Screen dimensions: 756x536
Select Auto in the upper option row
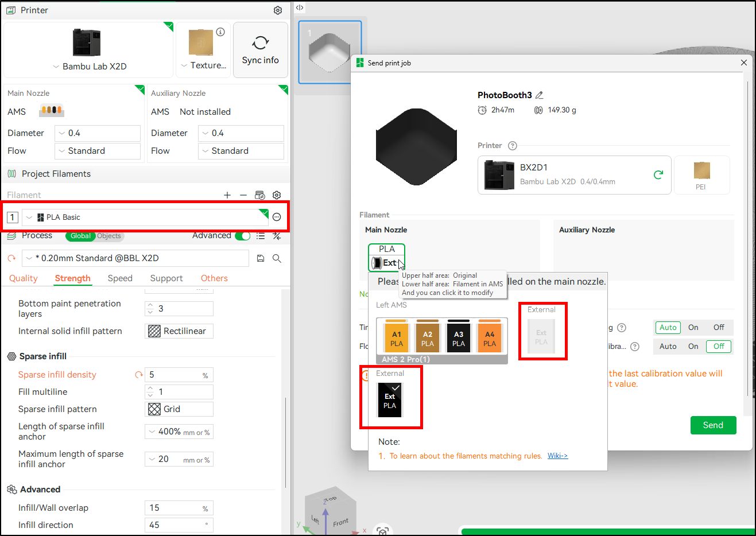click(x=668, y=328)
